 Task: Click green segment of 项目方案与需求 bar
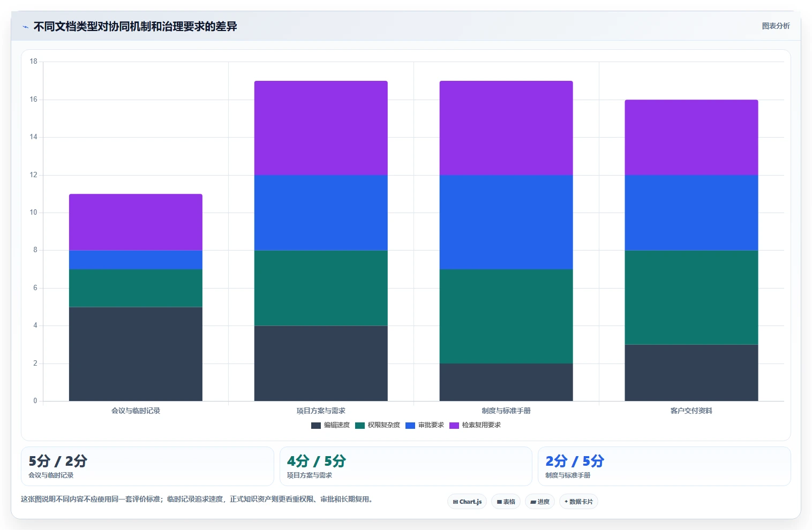pos(321,288)
